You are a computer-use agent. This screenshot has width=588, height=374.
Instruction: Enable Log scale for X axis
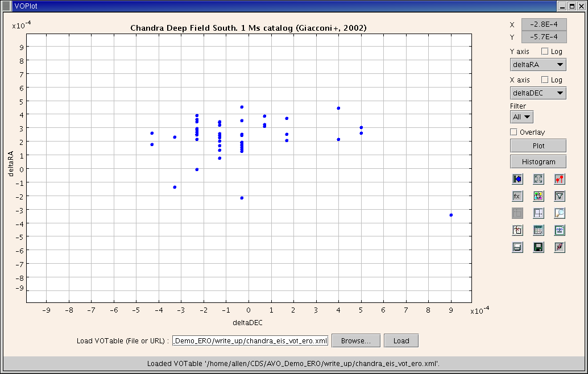point(545,80)
